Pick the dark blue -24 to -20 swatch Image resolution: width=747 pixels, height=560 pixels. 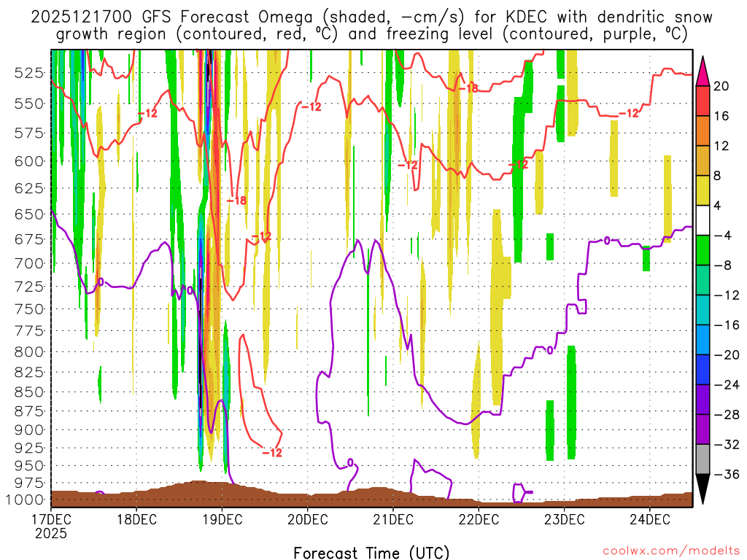tap(703, 370)
